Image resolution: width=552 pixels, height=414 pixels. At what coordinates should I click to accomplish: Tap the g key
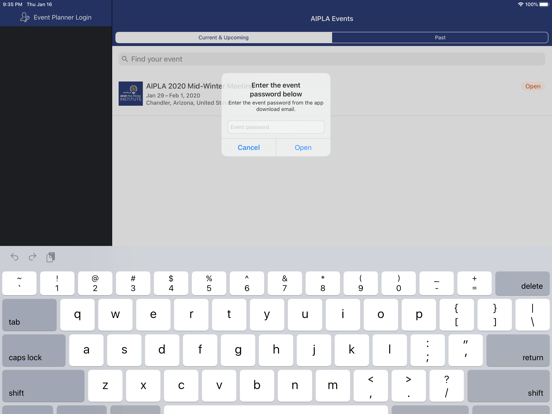[x=238, y=350]
